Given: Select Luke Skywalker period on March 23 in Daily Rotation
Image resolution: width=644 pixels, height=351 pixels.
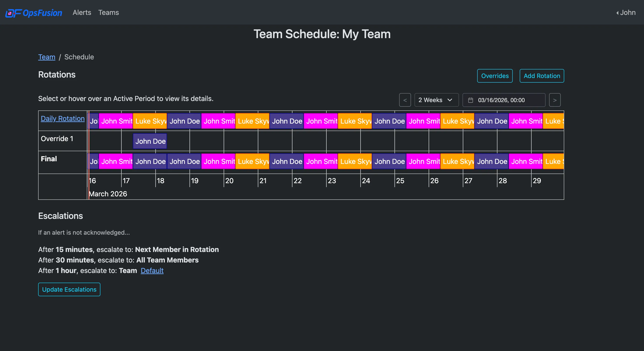Looking at the screenshot, I should click(355, 121).
